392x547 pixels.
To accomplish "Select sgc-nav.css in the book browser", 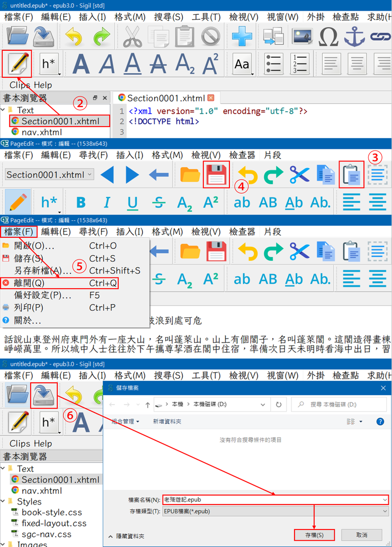I will coord(46,534).
